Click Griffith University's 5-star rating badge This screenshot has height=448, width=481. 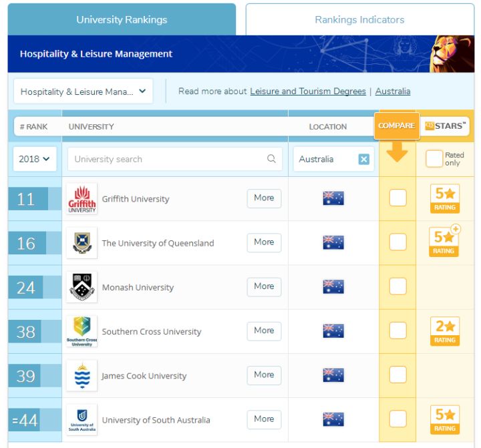(x=444, y=199)
